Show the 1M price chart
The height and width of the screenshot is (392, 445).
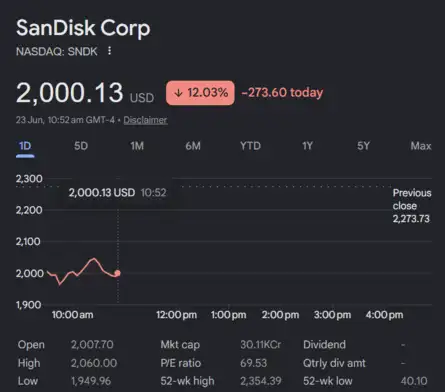coord(137,146)
